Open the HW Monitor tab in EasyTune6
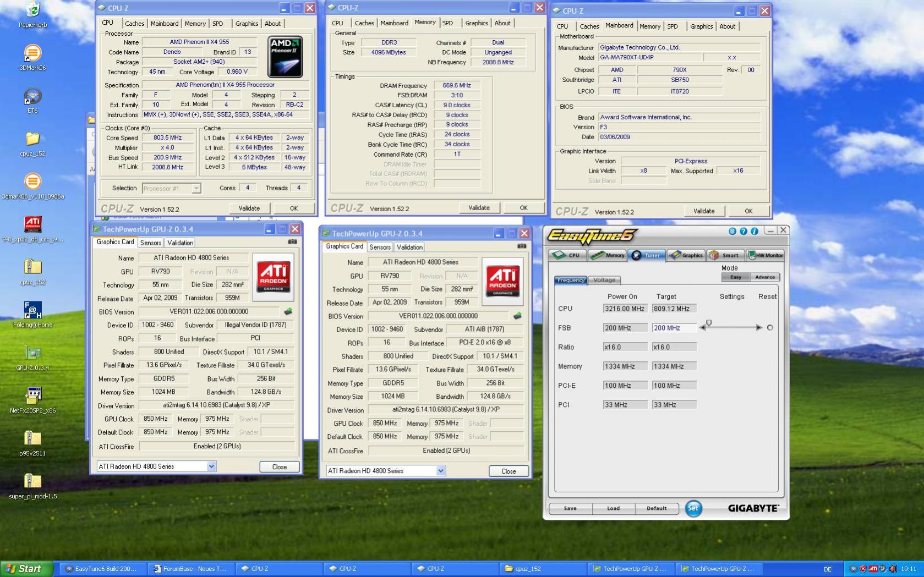This screenshot has width=924, height=577. tap(766, 255)
